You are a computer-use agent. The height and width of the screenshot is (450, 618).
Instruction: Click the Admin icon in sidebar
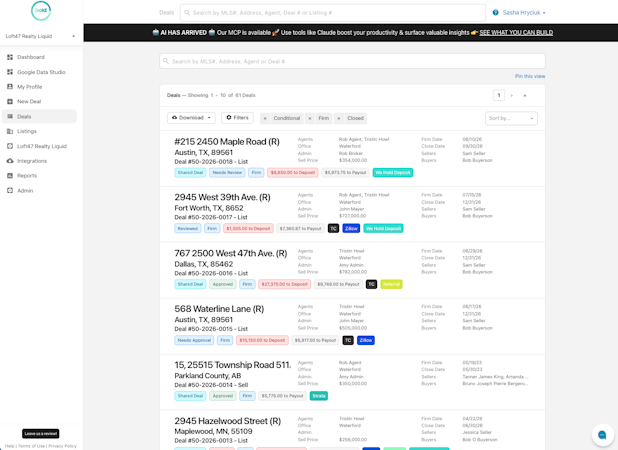tap(10, 191)
